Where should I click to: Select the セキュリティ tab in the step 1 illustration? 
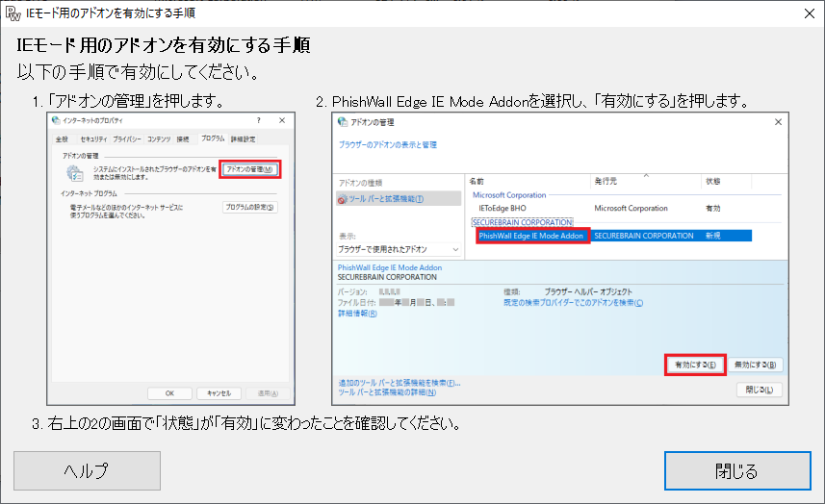tap(93, 139)
